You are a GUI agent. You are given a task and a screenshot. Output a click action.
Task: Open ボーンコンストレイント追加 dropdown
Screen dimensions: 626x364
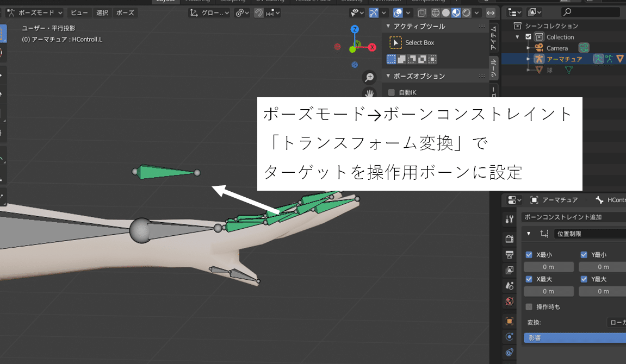[574, 217]
